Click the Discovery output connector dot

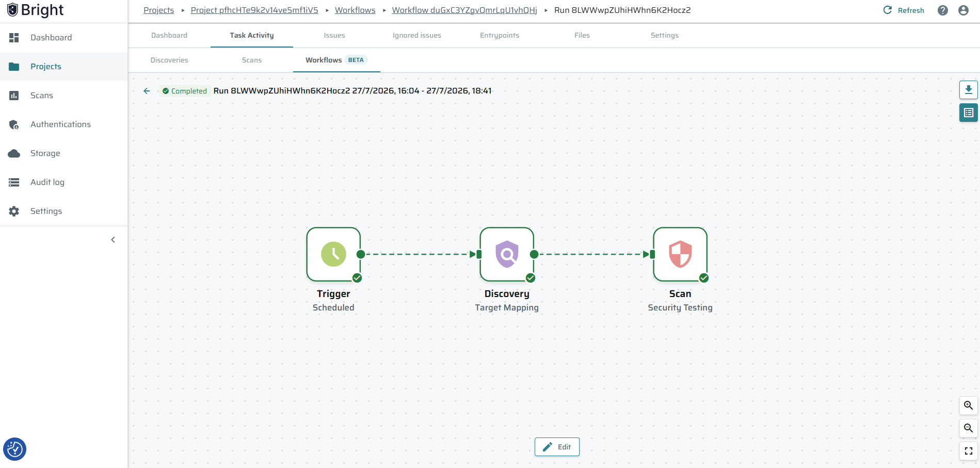pos(534,254)
